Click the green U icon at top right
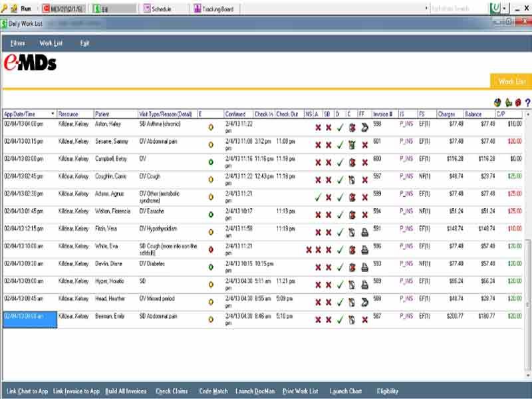 tap(495, 8)
